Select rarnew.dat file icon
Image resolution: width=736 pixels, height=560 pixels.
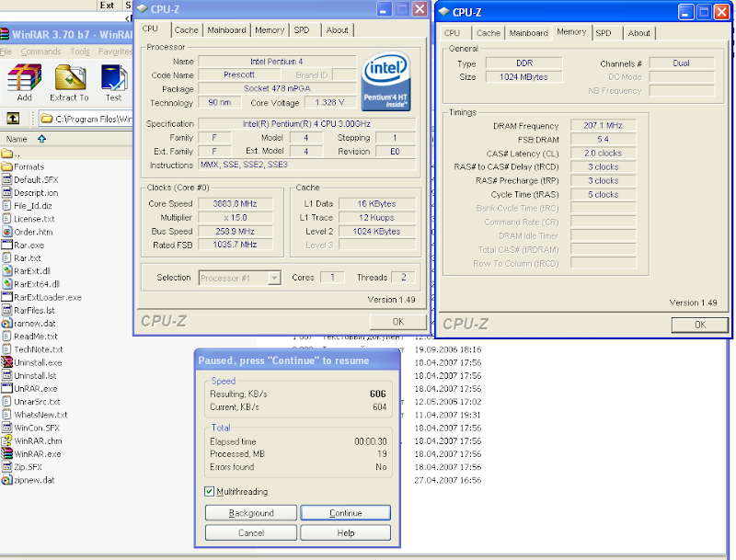(6, 323)
